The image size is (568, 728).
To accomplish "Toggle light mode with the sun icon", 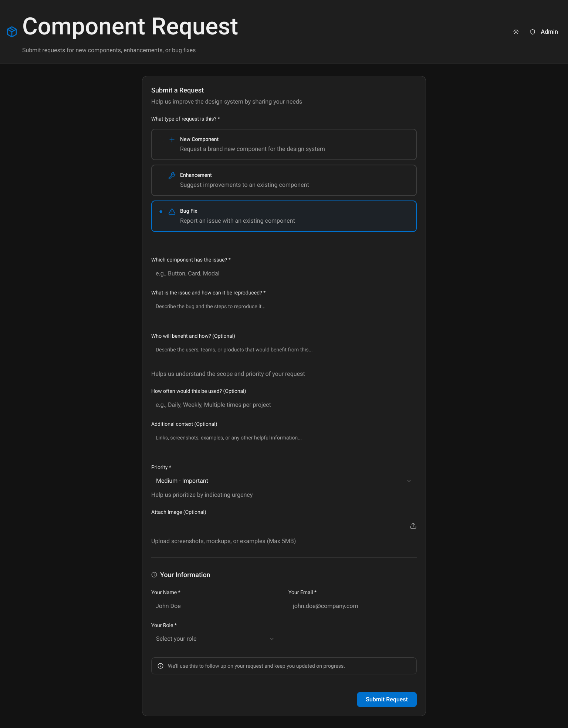I will tap(516, 32).
